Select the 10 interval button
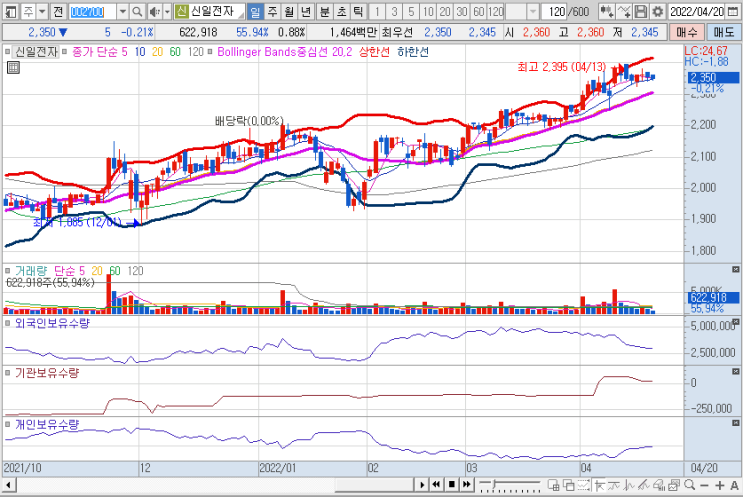This screenshot has width=743, height=497. point(428,11)
